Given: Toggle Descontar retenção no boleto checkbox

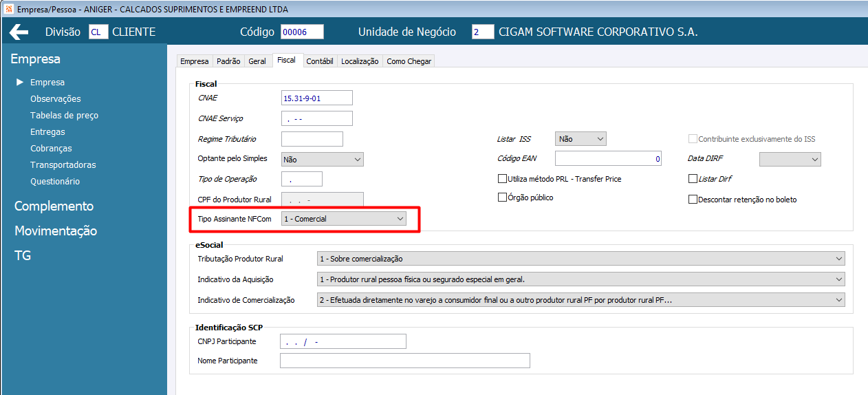Looking at the screenshot, I should [693, 200].
